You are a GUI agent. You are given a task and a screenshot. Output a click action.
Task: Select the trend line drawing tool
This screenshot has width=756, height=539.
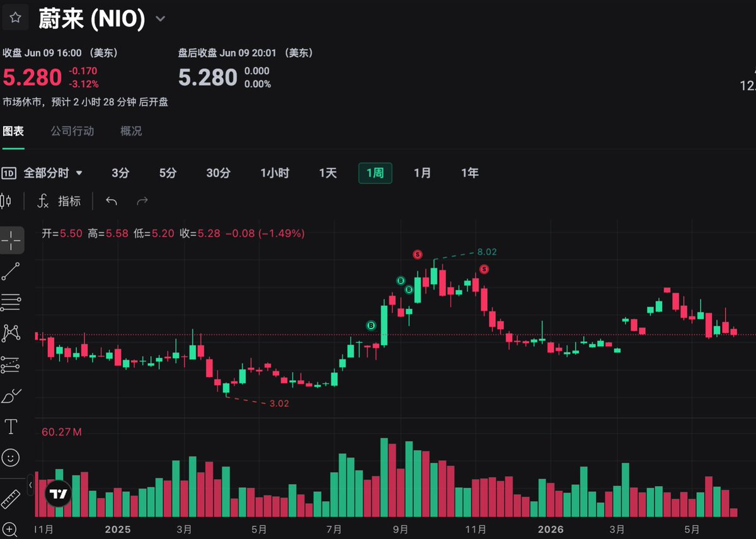click(11, 271)
